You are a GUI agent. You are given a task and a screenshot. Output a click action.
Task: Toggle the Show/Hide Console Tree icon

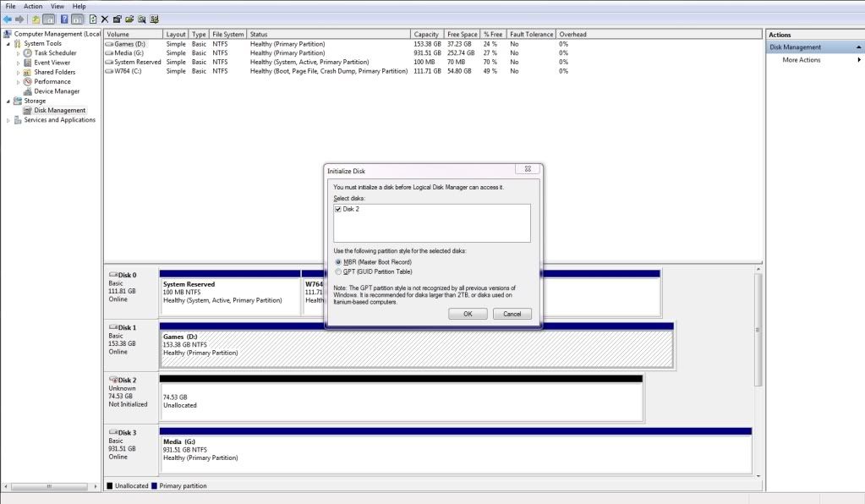point(49,19)
